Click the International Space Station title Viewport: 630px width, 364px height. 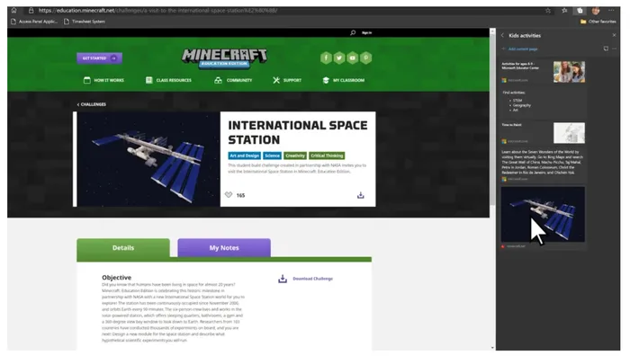[x=298, y=132]
